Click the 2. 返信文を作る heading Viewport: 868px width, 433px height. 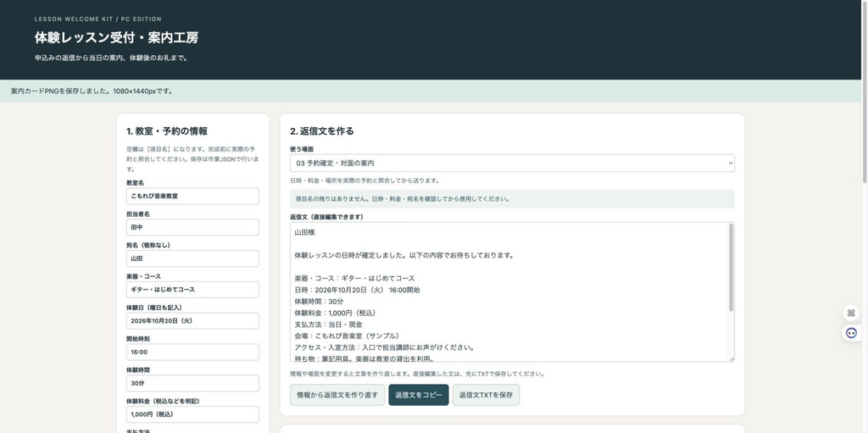click(x=321, y=131)
